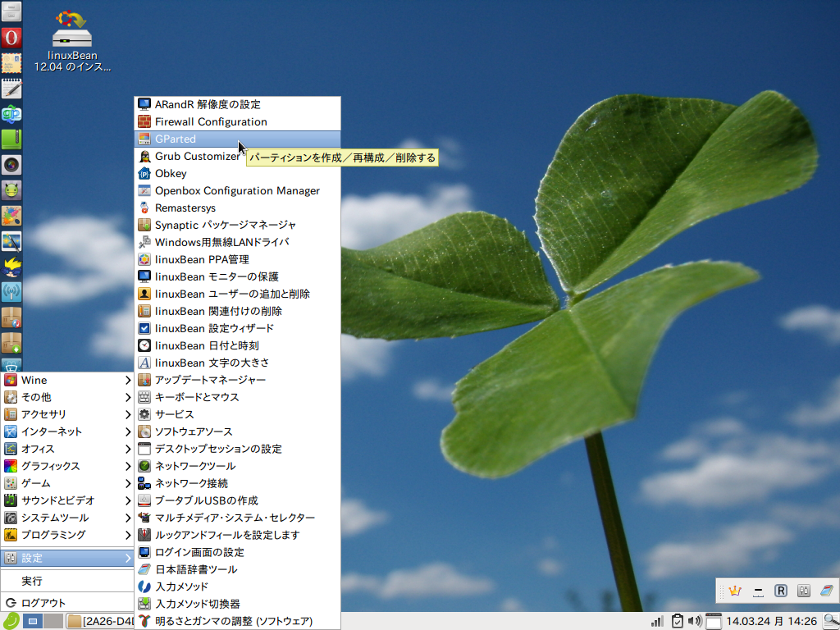Open linuxBean 文字の大きさ
Image resolution: width=840 pixels, height=630 pixels.
pos(237,363)
